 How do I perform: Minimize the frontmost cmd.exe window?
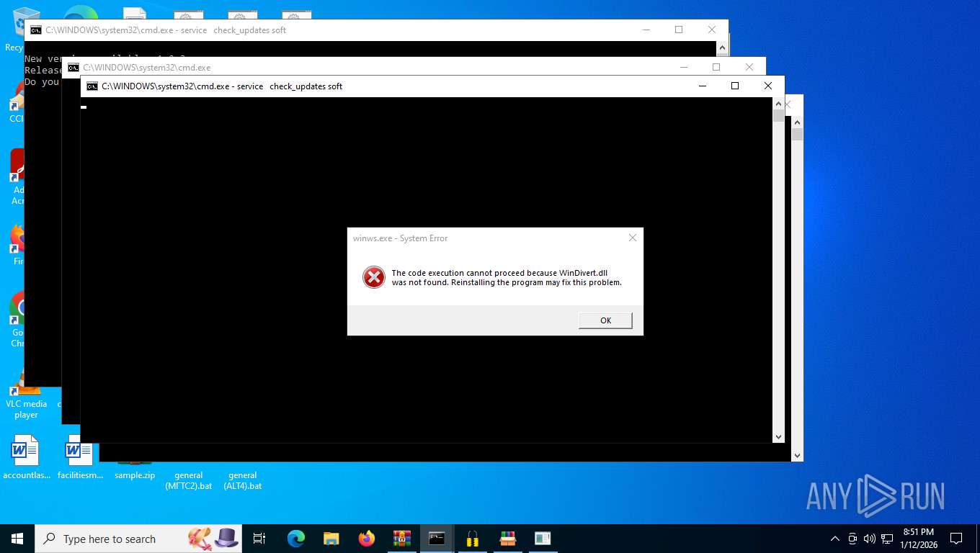click(703, 86)
